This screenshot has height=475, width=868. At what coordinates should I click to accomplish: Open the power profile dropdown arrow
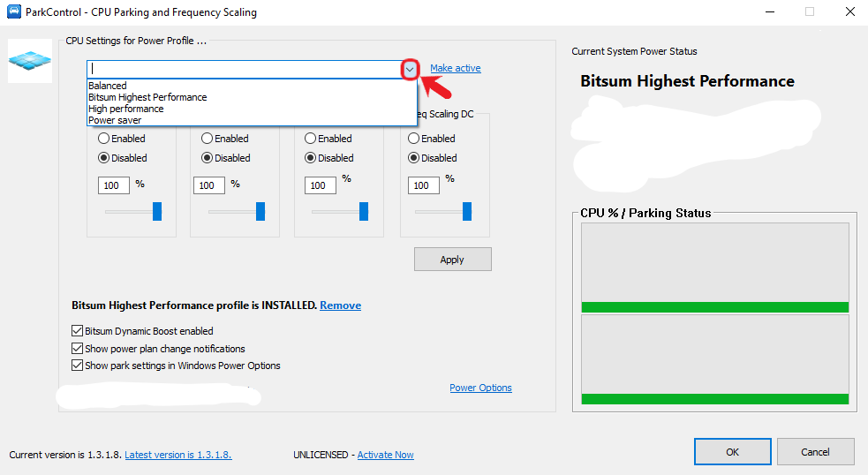(x=409, y=69)
